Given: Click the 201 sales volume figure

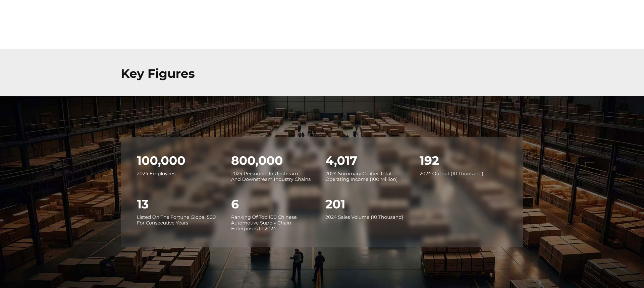Looking at the screenshot, I should (x=335, y=204).
